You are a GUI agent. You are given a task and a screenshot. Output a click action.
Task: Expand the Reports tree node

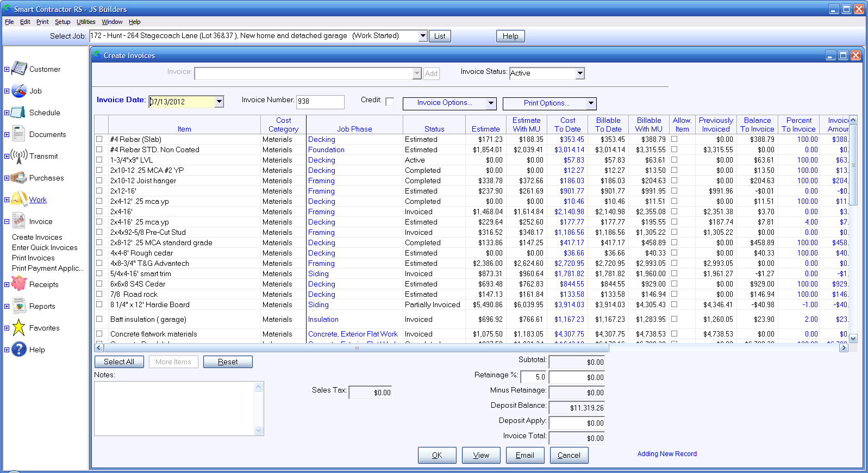pos(7,306)
